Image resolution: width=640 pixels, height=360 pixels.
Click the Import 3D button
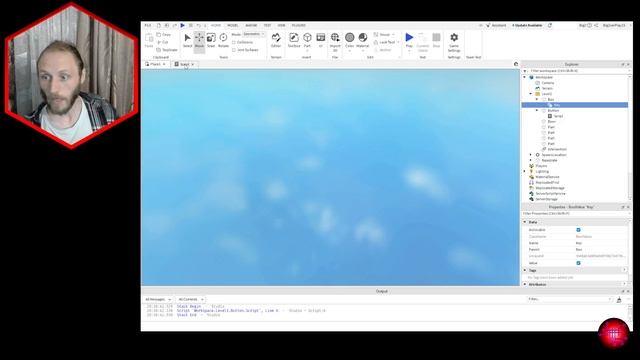[335, 42]
